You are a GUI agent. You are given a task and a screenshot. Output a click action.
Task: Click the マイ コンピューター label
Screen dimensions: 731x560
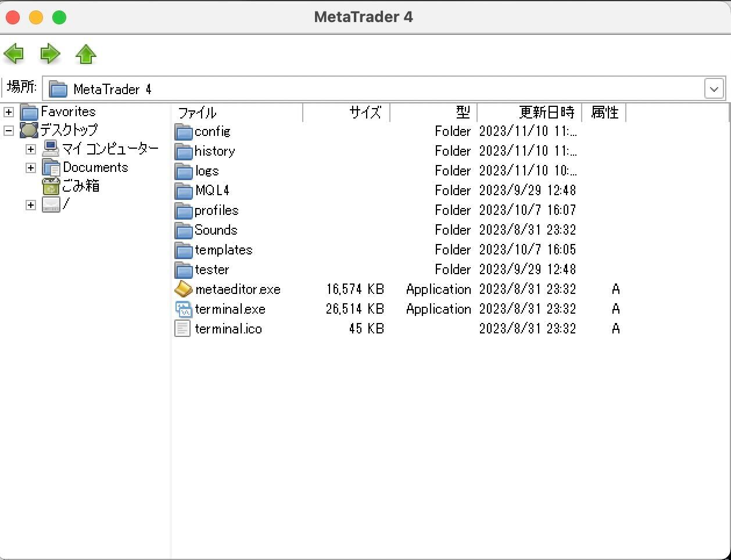110,149
